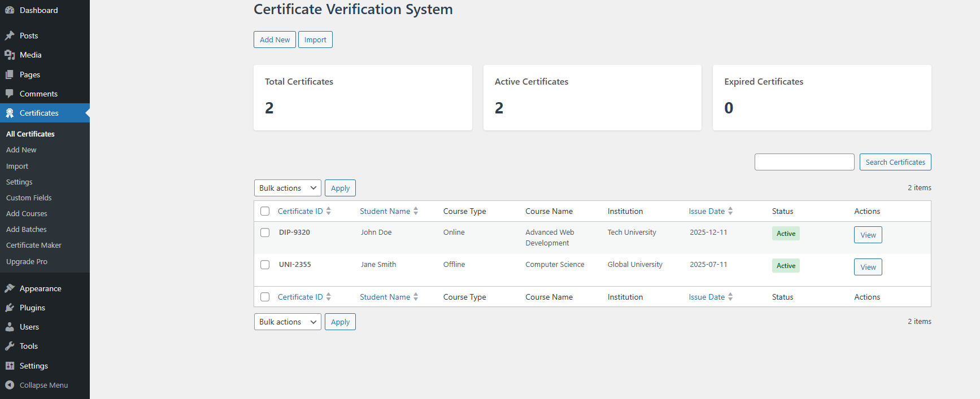Click Issue Date link in table footer
Viewport: 980px width, 399px height.
(707, 297)
